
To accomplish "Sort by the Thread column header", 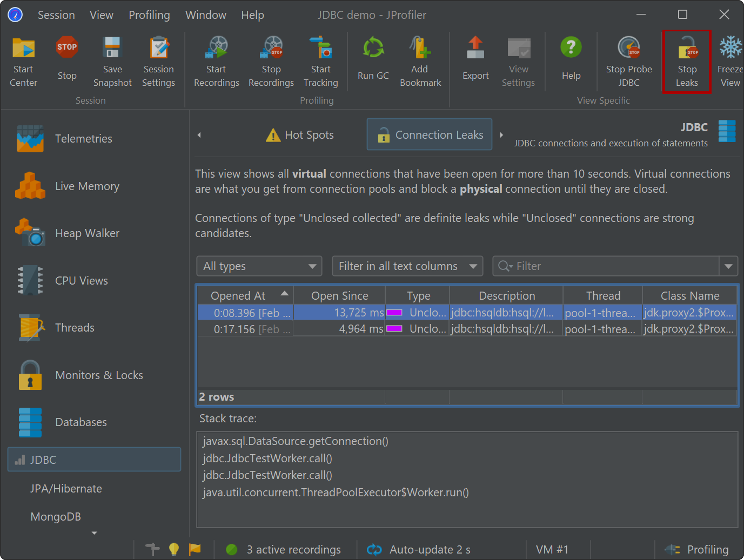I will click(x=603, y=295).
